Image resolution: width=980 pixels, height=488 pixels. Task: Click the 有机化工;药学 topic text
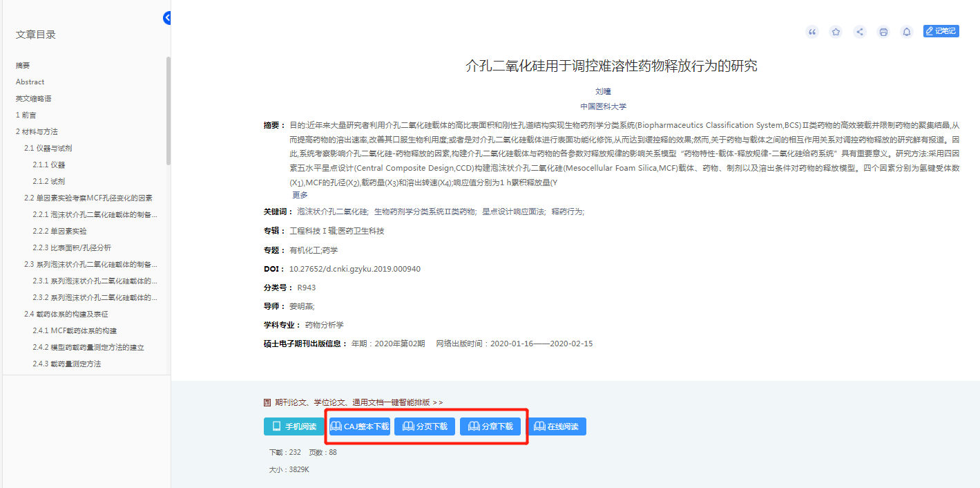coord(314,250)
